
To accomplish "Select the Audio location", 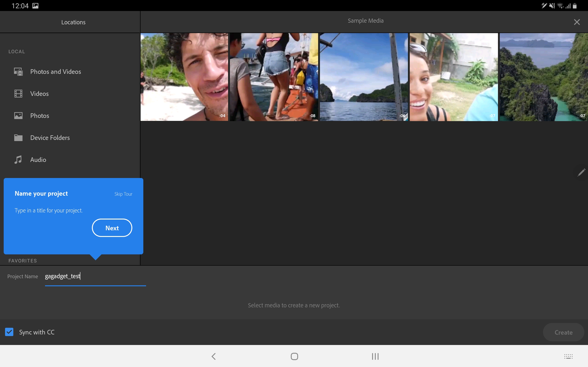I will (38, 160).
